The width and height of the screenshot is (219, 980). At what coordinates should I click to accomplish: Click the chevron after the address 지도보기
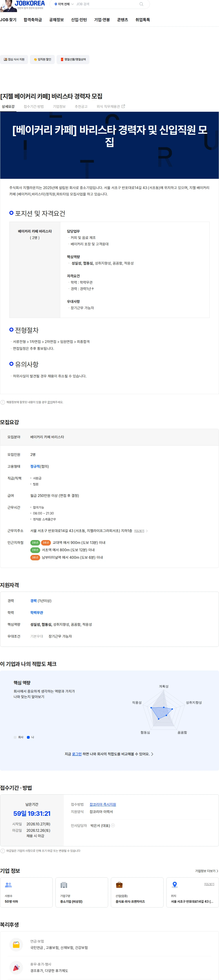[147, 531]
